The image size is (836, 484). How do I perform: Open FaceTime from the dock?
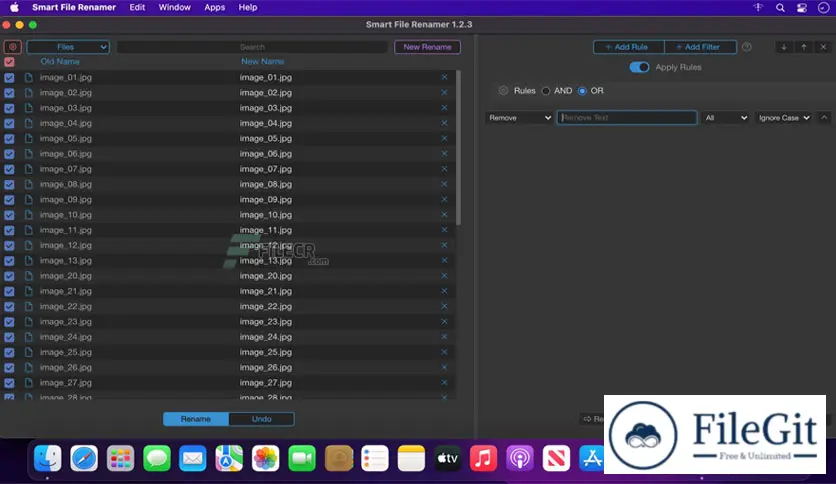[302, 458]
